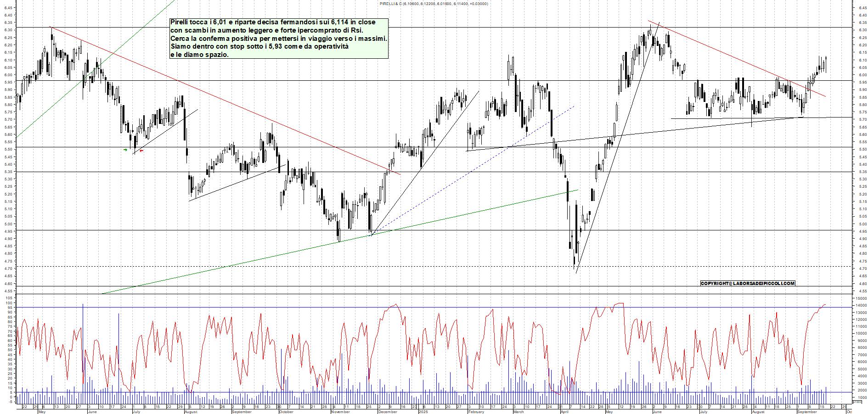Viewport: 868px width, 414px height.
Task: Click the February label on the time axis
Action: 476,412
